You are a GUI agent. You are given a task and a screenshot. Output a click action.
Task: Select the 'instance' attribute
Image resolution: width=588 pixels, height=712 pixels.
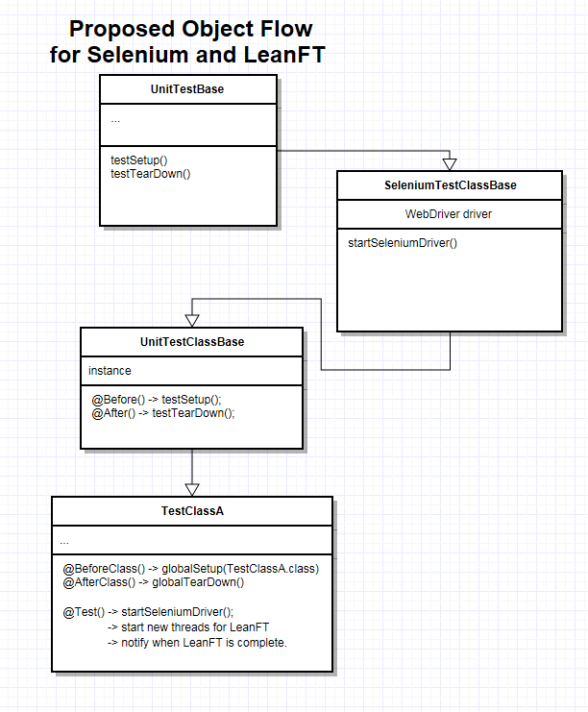click(x=110, y=371)
